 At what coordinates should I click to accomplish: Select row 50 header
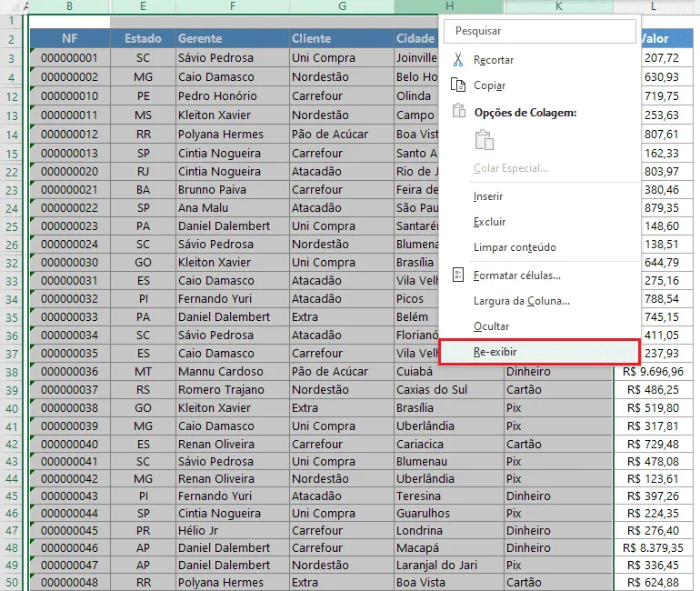pyautogui.click(x=12, y=583)
